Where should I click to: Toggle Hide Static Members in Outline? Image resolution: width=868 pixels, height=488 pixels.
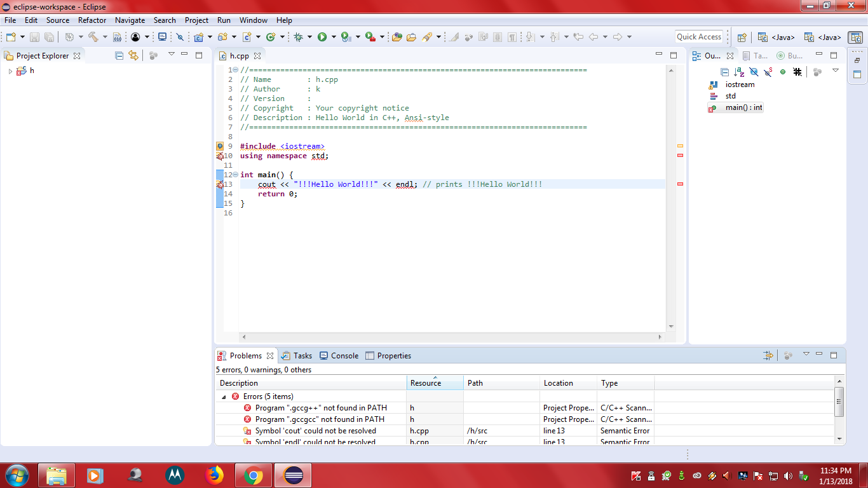(768, 72)
